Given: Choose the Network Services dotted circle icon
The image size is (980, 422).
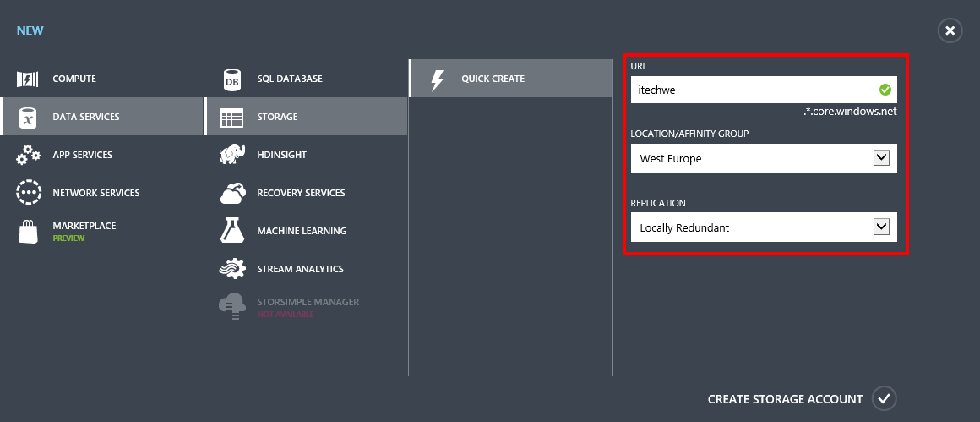Looking at the screenshot, I should [28, 193].
